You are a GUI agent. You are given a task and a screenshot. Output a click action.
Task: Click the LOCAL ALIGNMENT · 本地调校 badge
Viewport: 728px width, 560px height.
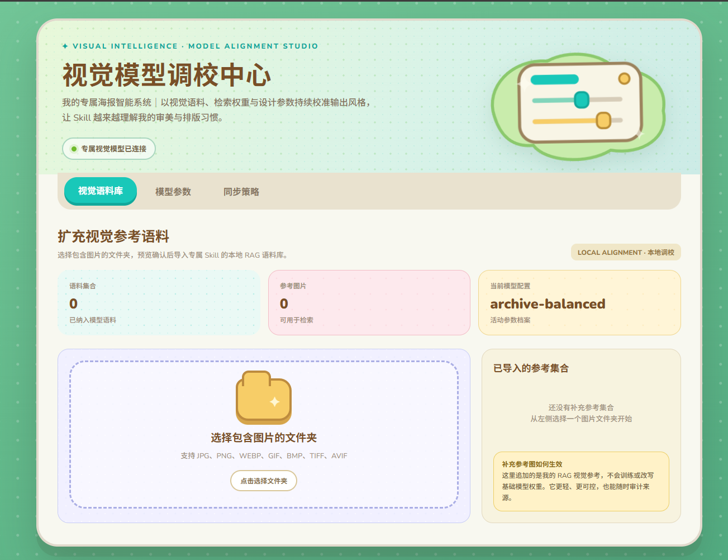(626, 253)
